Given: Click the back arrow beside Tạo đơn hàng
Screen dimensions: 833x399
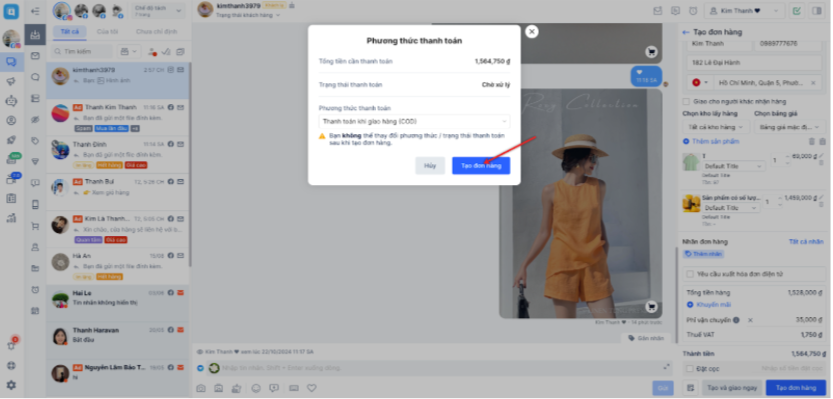Looking at the screenshot, I should pos(686,32).
